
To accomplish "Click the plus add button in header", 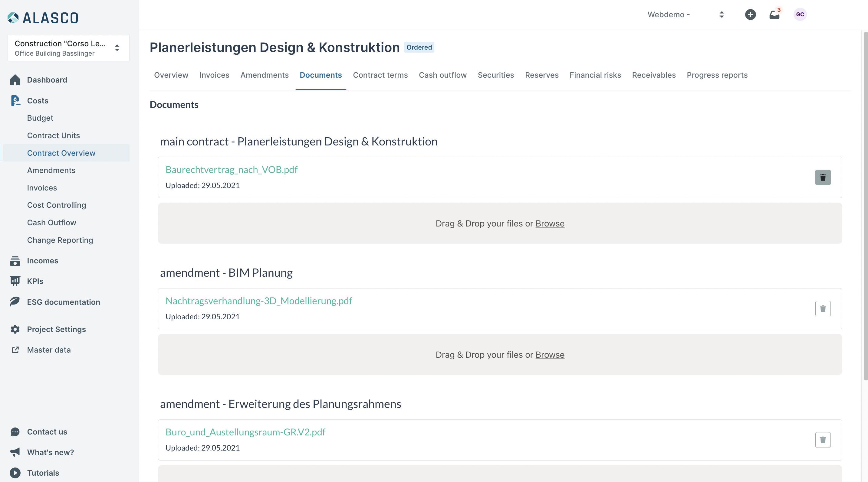I will 750,15.
